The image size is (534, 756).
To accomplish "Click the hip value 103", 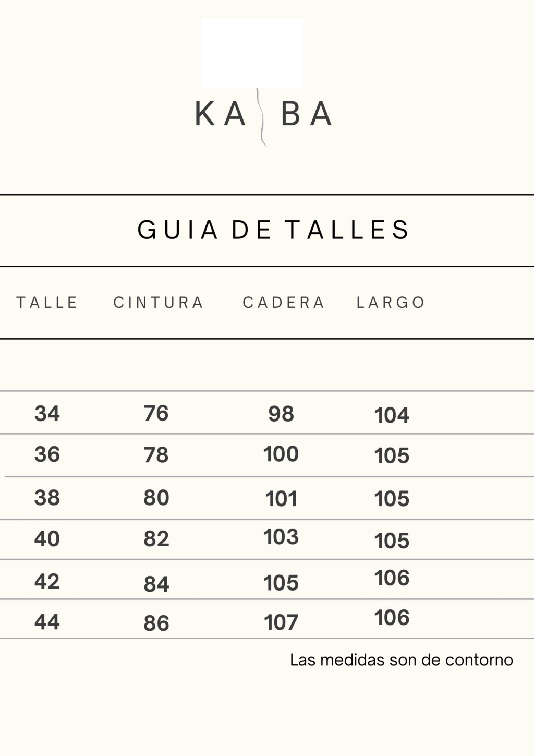I will pos(281,537).
